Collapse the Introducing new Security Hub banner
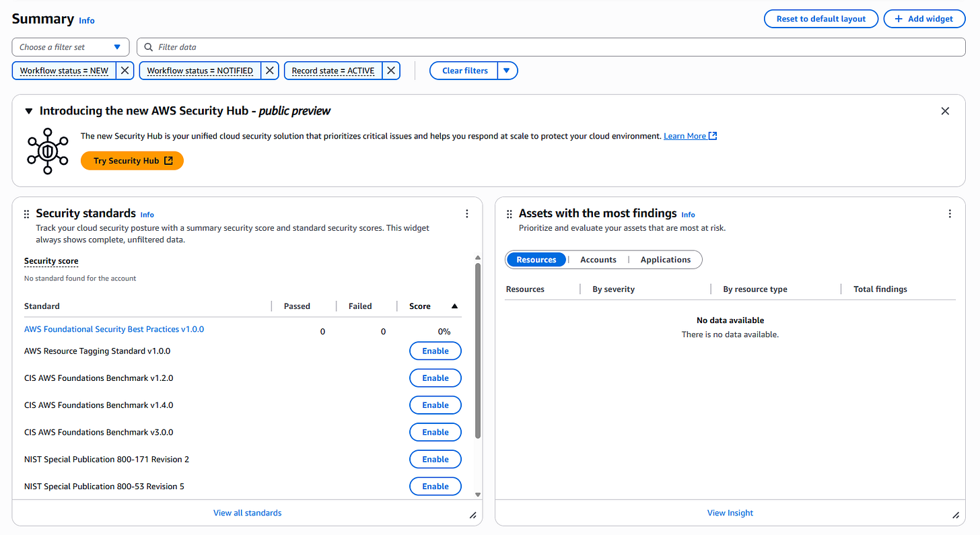980x535 pixels. pyautogui.click(x=29, y=111)
